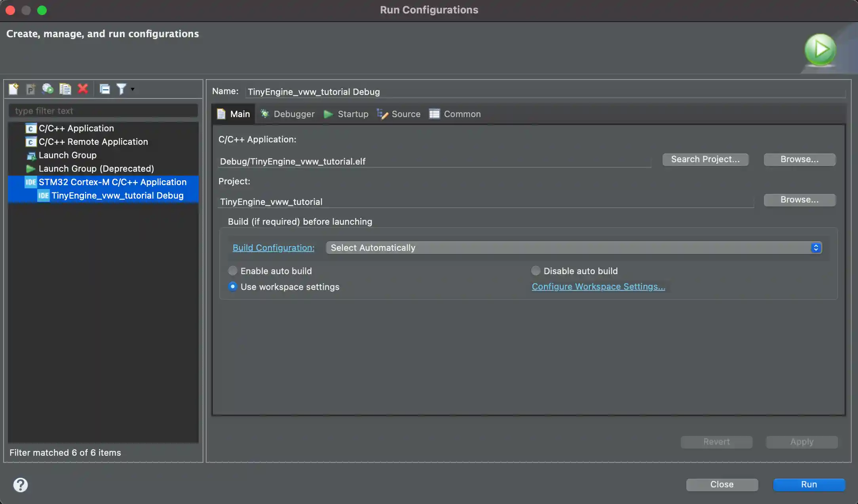Open the help question mark icon
The height and width of the screenshot is (504, 858).
(21, 485)
